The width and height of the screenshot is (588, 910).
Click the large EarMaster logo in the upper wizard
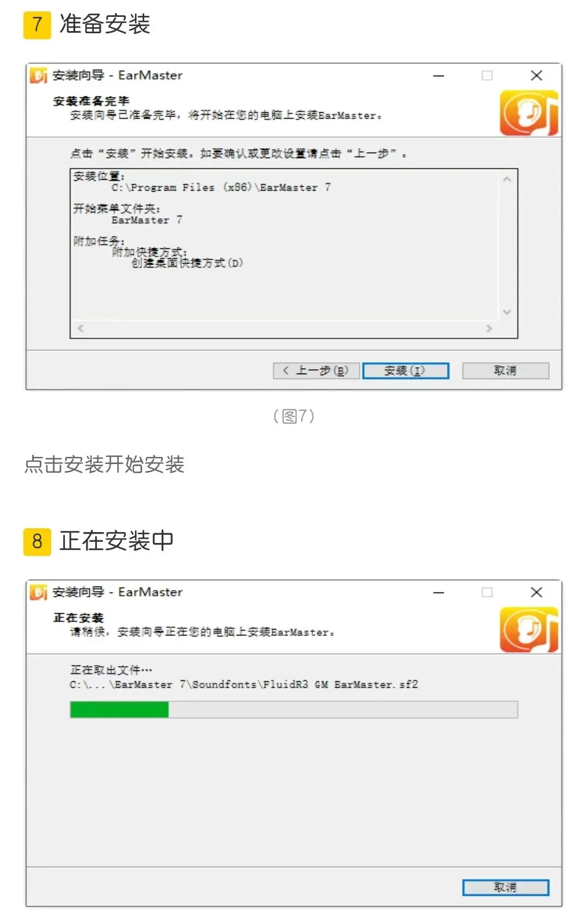tap(529, 113)
